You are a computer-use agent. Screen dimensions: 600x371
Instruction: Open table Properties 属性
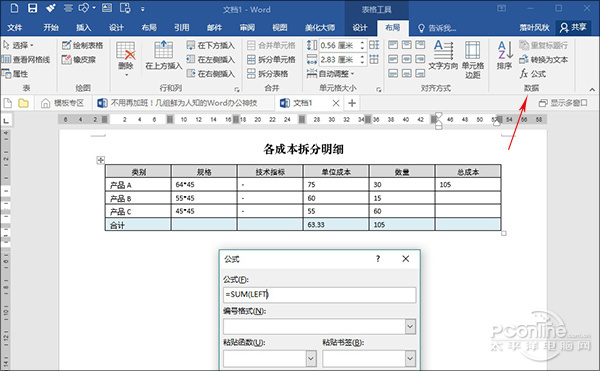point(15,73)
